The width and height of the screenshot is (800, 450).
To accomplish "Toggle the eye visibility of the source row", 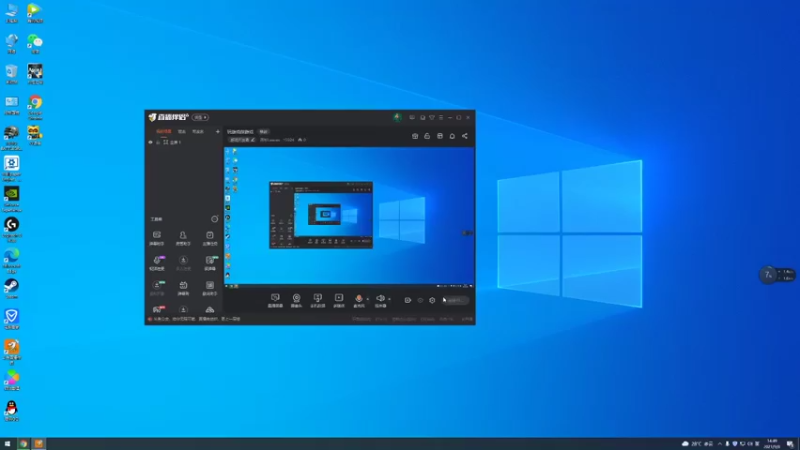I will point(151,142).
